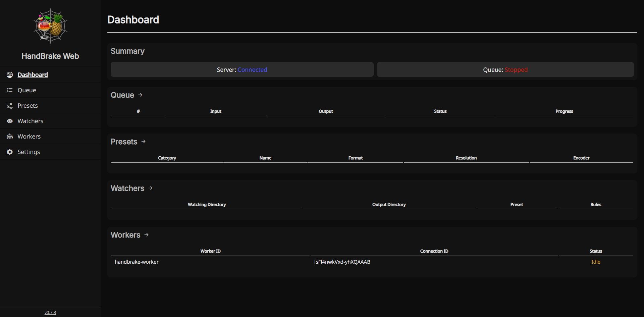
Task: Click the Queue list icon in sidebar
Action: click(x=10, y=90)
